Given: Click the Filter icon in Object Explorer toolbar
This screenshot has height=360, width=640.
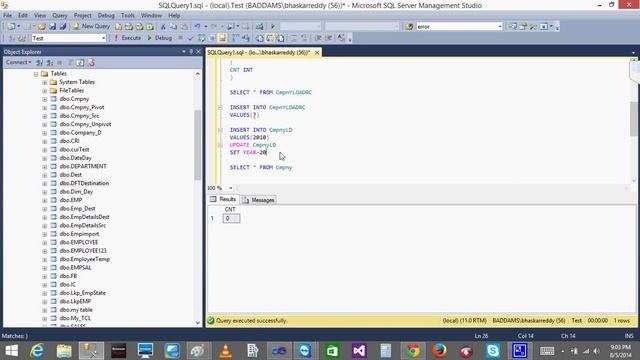Looking at the screenshot, I should tap(70, 62).
